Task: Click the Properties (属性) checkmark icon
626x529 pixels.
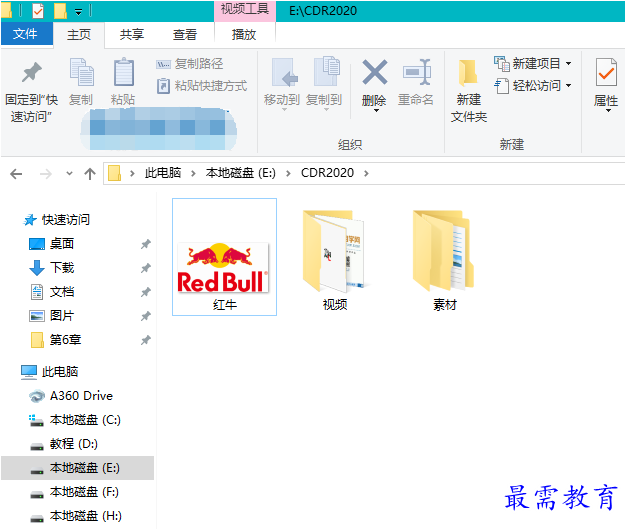Action: pos(606,72)
